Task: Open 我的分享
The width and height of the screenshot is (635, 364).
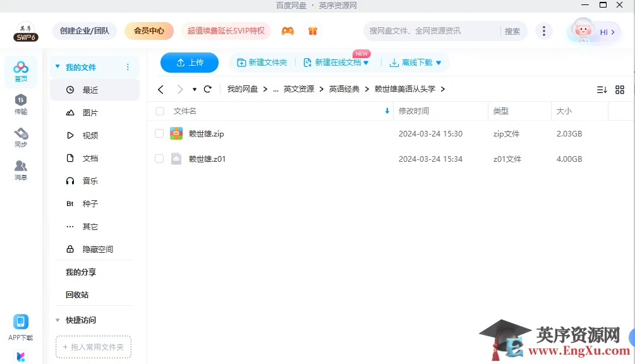Action: pyautogui.click(x=81, y=272)
